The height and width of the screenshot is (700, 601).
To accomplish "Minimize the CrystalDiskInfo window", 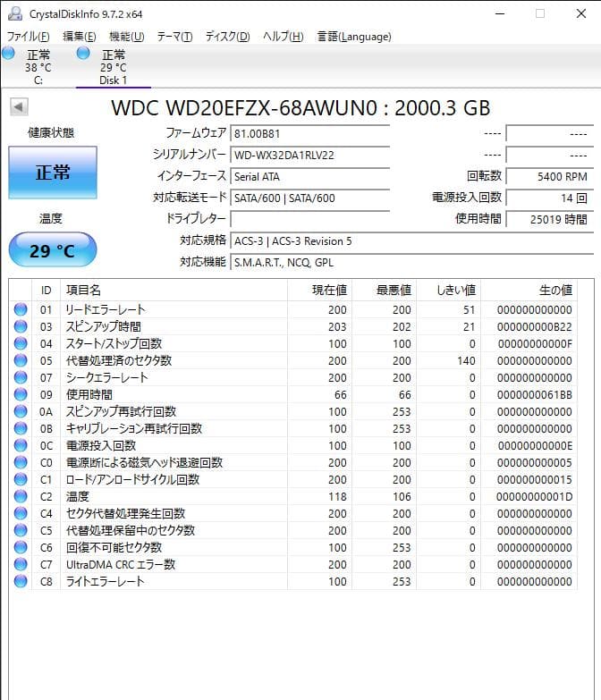I will 500,13.
